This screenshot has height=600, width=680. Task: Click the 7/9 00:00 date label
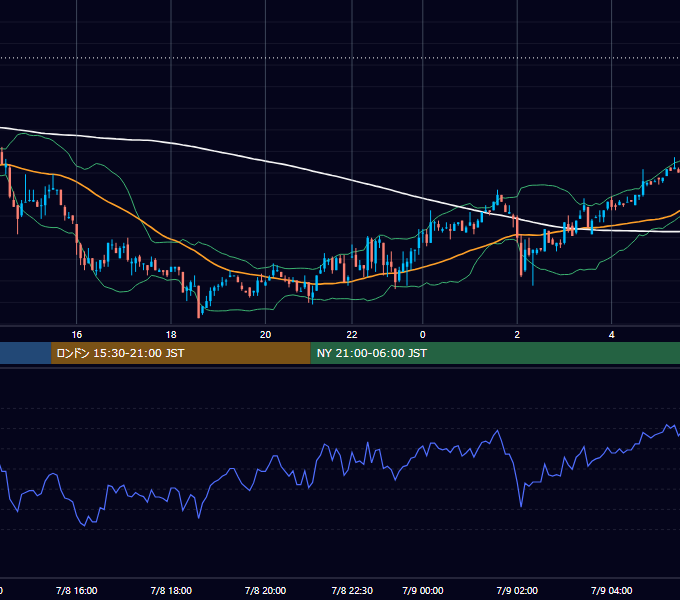[422, 590]
